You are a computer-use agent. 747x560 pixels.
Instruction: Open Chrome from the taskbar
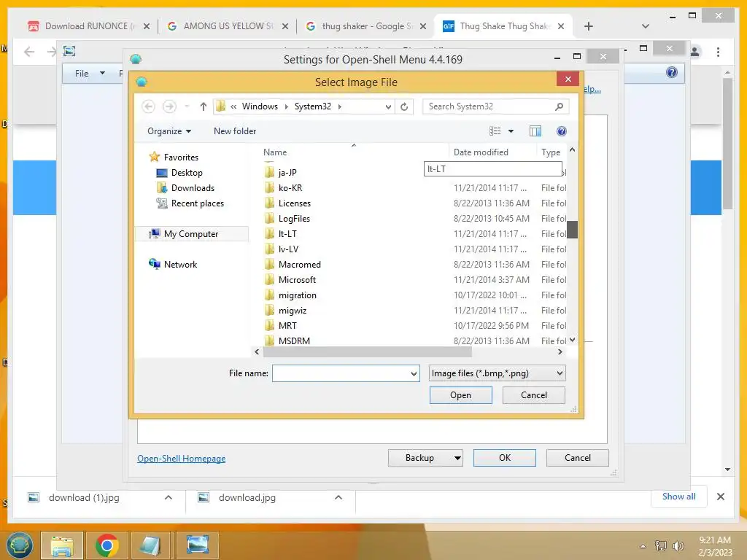click(x=107, y=545)
